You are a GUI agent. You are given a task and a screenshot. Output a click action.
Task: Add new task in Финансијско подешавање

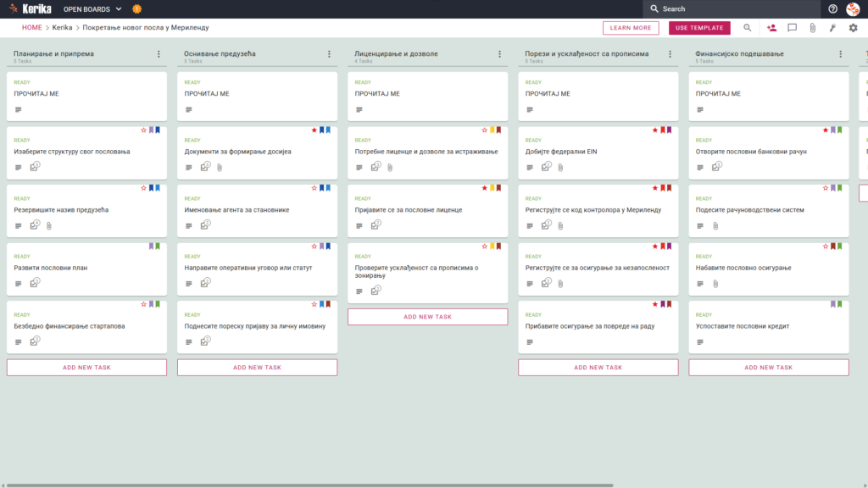coord(768,368)
